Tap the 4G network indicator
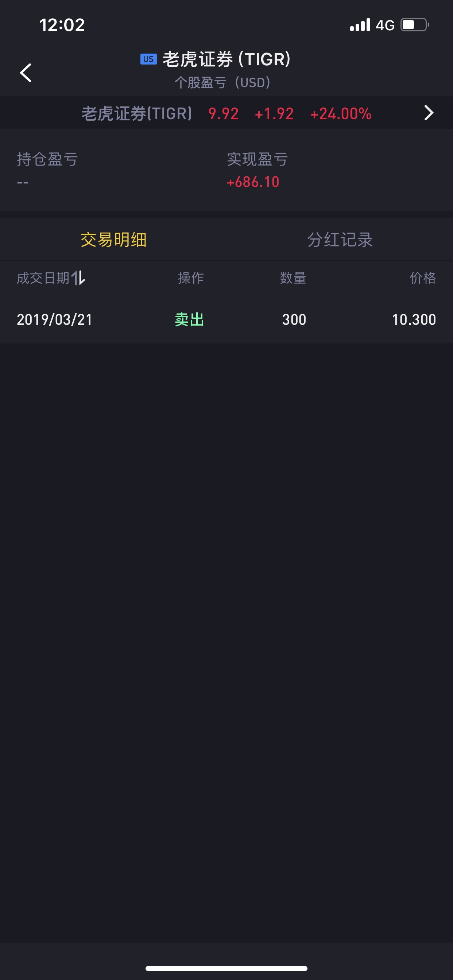This screenshot has width=453, height=980. 385,25
